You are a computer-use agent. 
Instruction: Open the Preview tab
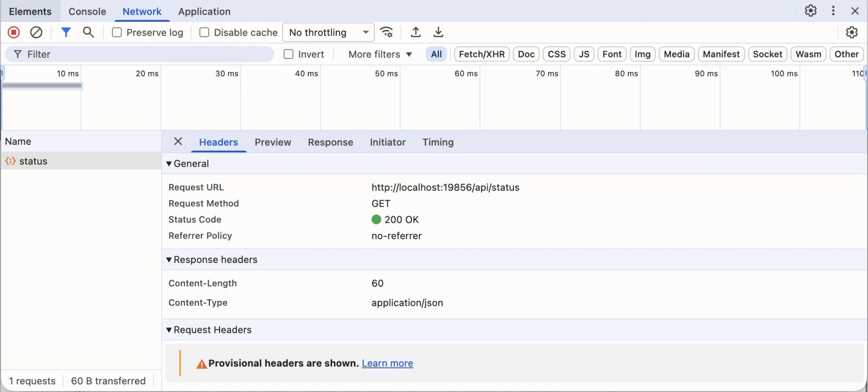coord(273,142)
